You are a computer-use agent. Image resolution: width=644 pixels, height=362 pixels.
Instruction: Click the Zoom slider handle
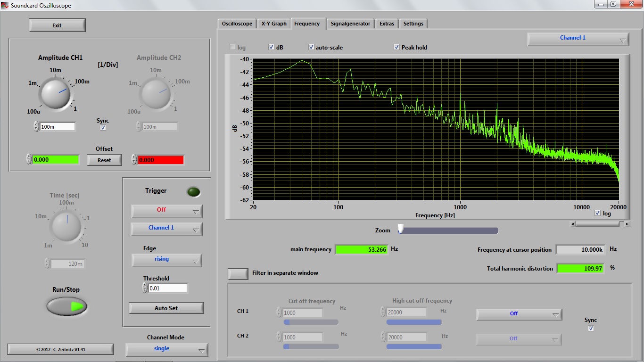[x=401, y=229]
